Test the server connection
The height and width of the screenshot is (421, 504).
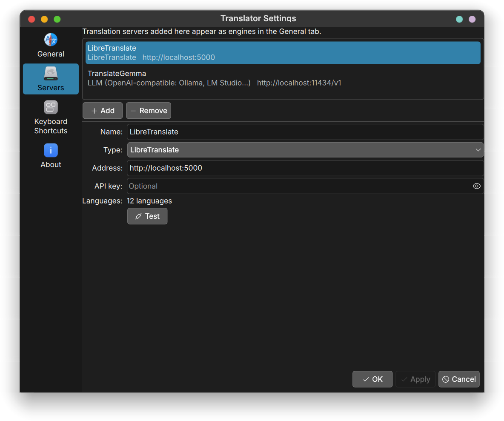pos(147,216)
